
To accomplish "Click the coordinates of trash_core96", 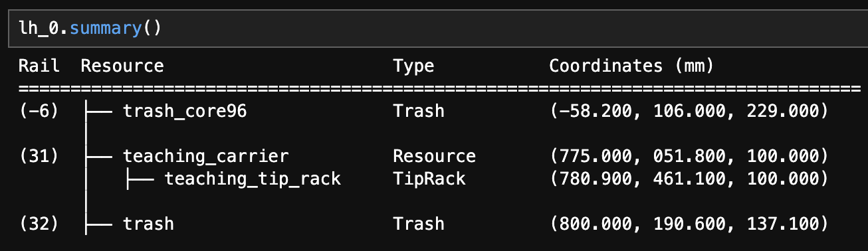I will point(689,111).
